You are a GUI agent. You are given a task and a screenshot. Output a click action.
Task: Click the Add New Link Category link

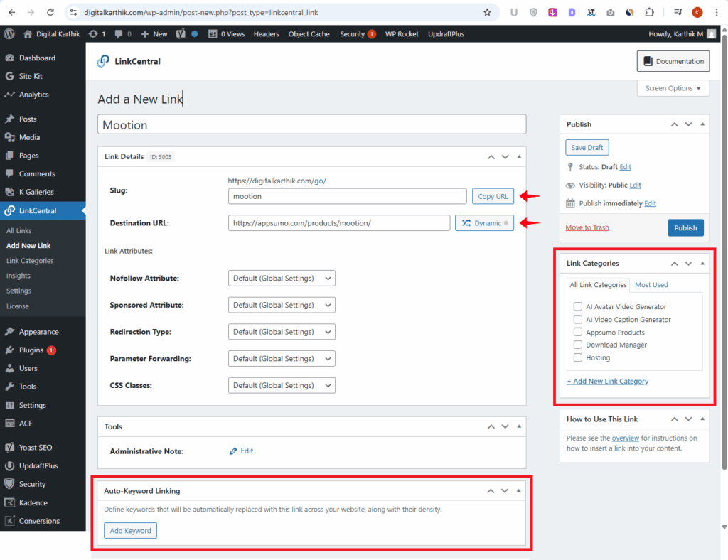[607, 382]
